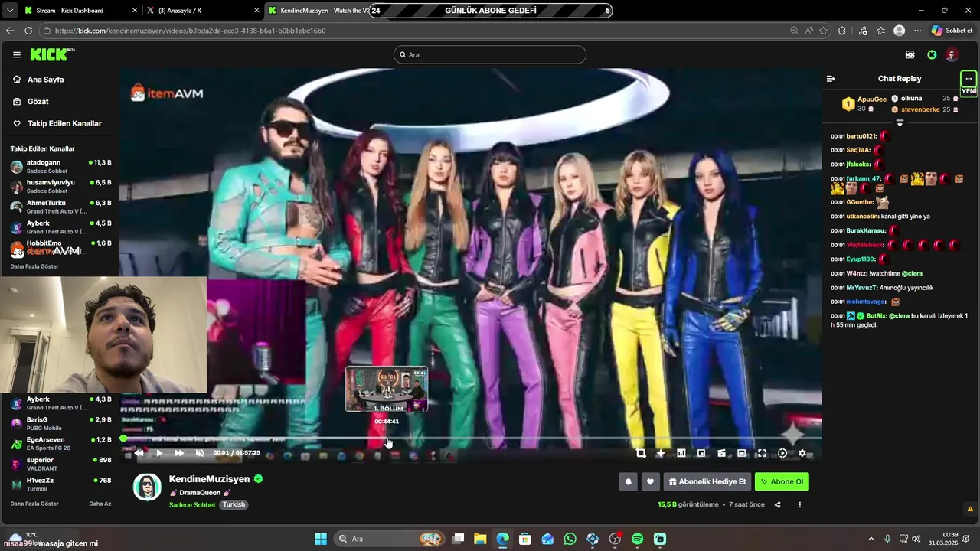The image size is (980, 551).
Task: Open AhmetTurku channel in sidebar
Action: [x=60, y=207]
